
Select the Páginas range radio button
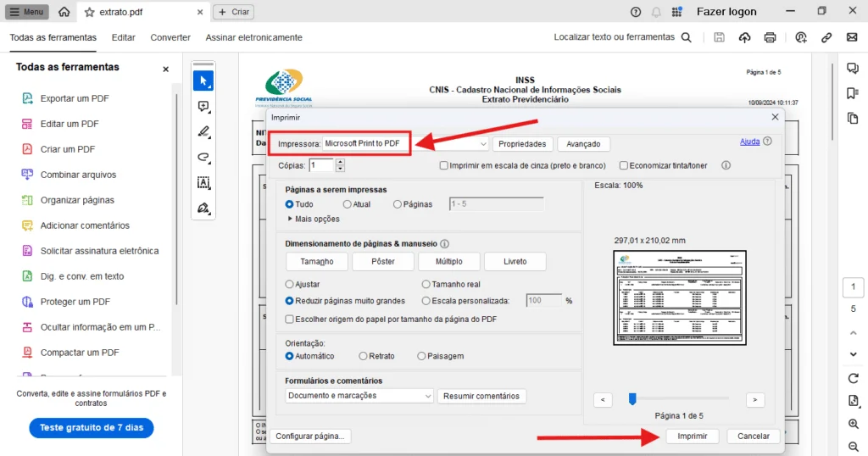(397, 204)
